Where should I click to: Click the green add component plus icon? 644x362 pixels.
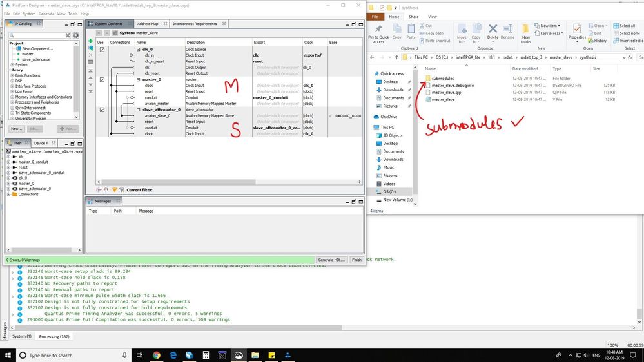90,41
